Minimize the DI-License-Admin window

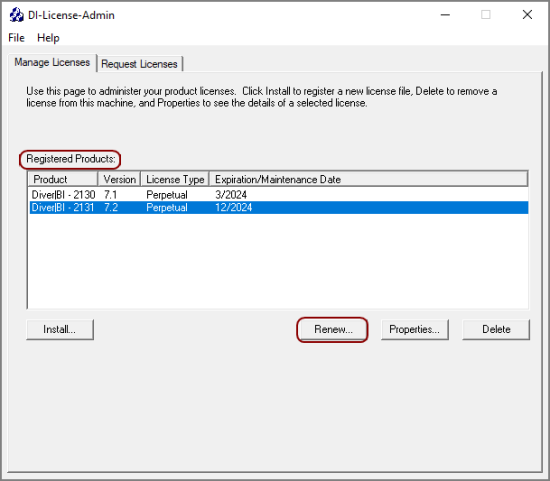coord(445,15)
